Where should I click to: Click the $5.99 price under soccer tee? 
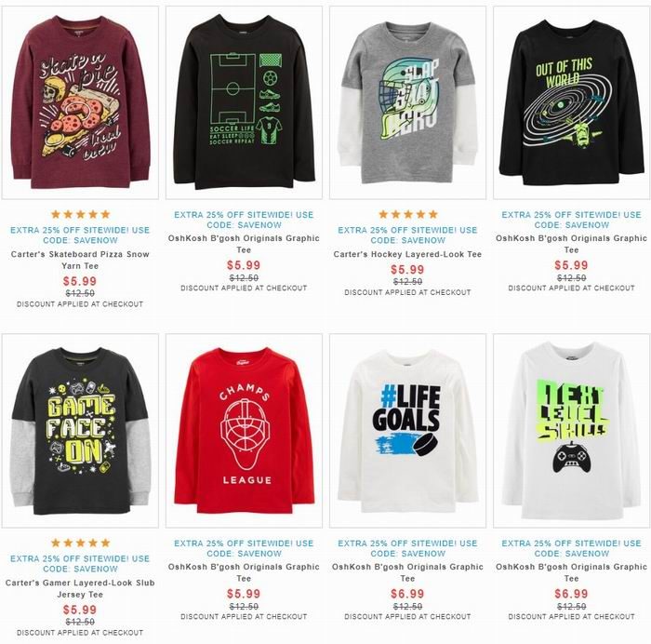tap(244, 265)
